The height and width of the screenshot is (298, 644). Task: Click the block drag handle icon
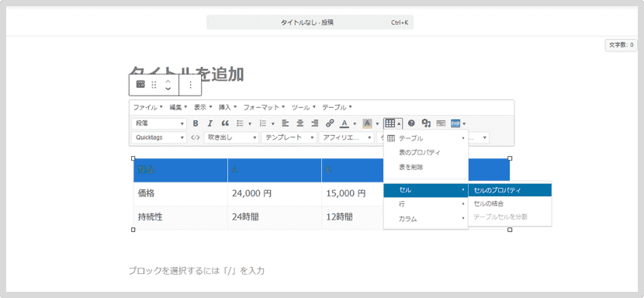pos(154,85)
